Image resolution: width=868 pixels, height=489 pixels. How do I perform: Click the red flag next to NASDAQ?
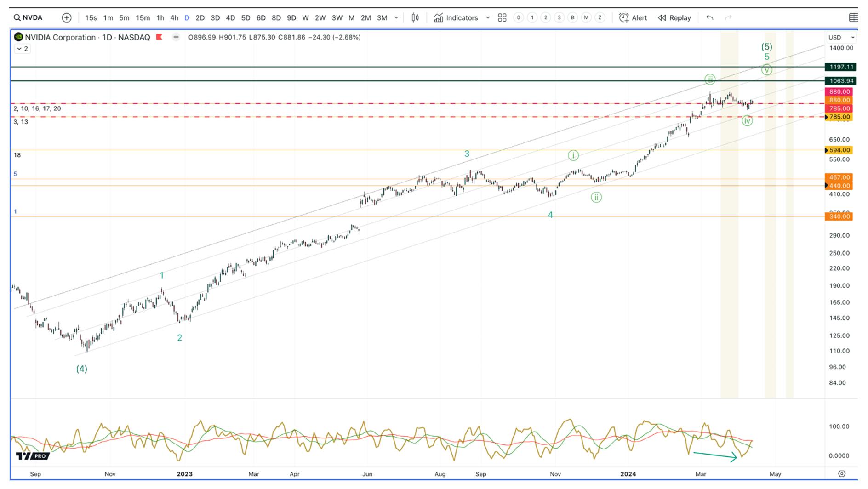coord(159,37)
